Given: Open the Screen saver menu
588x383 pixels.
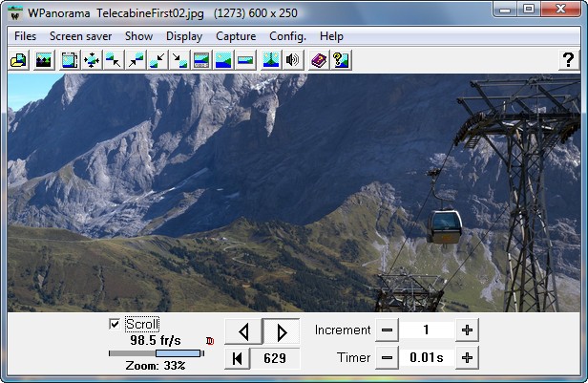Looking at the screenshot, I should pyautogui.click(x=80, y=36).
